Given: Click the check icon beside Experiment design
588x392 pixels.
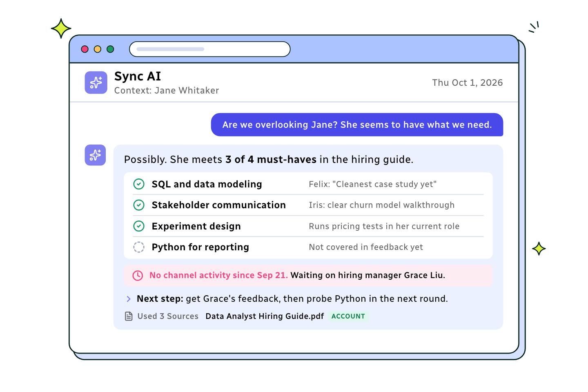Looking at the screenshot, I should (139, 226).
